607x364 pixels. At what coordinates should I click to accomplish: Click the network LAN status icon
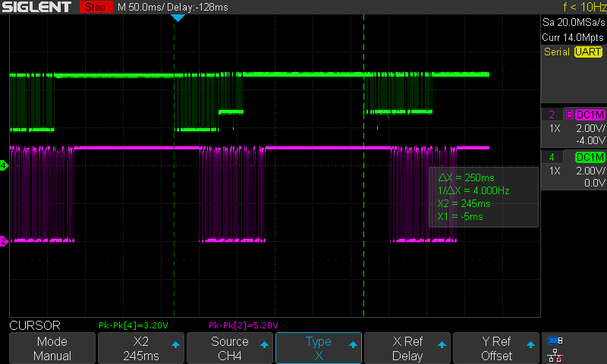tap(555, 356)
